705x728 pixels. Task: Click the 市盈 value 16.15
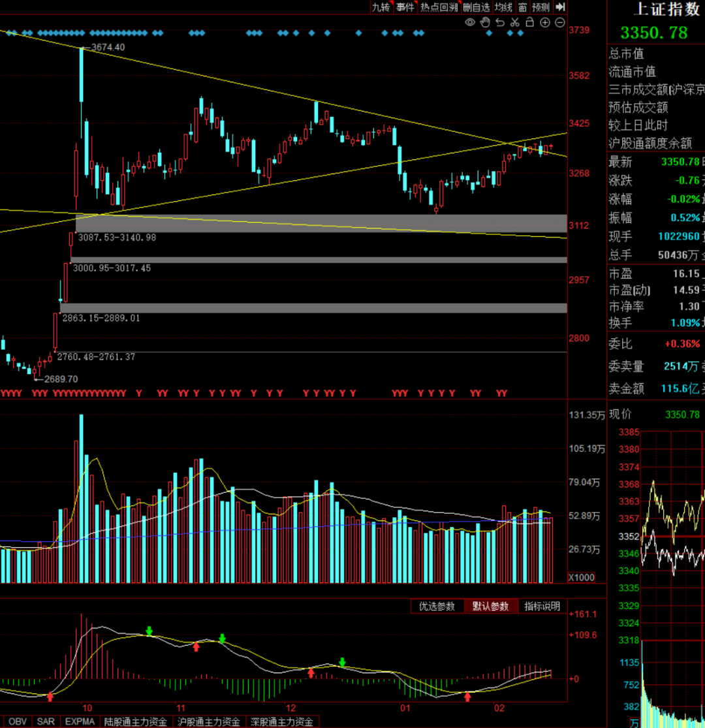click(x=686, y=274)
